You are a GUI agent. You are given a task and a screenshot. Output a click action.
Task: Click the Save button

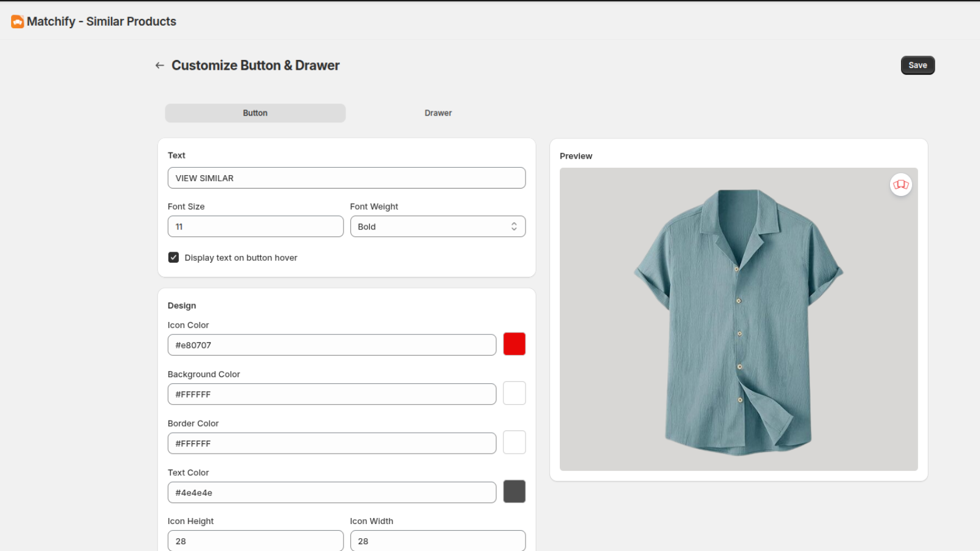[917, 65]
